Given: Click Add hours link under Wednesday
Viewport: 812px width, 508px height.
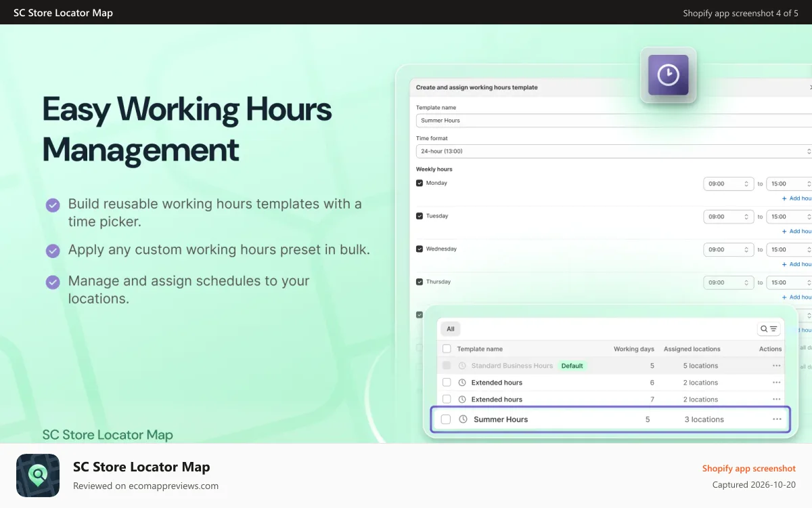Looking at the screenshot, I should [x=796, y=264].
